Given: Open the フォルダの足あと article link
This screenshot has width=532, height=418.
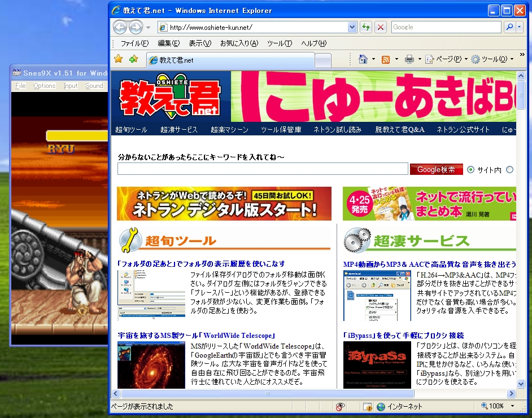Looking at the screenshot, I should [x=201, y=264].
